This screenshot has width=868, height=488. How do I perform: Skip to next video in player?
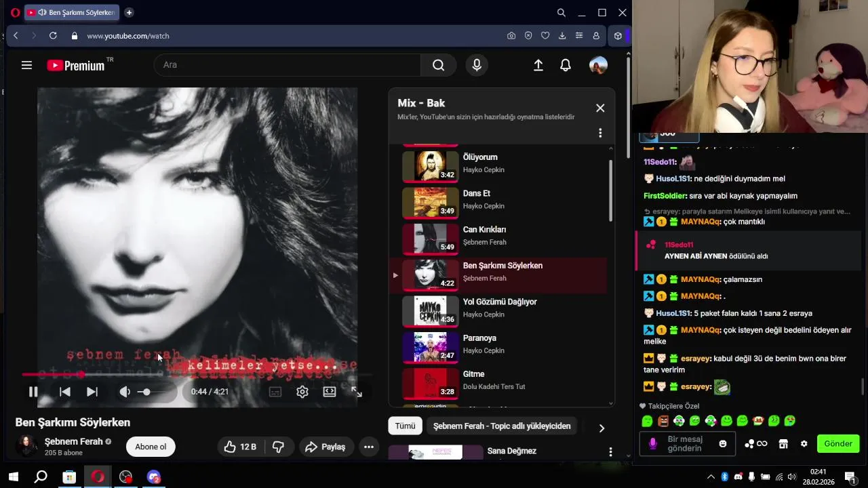coord(92,392)
